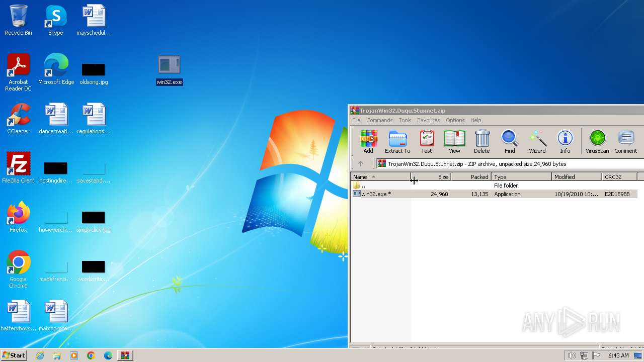Click the WinRAR taskbar button
This screenshot has width=644, height=362.
(x=125, y=355)
